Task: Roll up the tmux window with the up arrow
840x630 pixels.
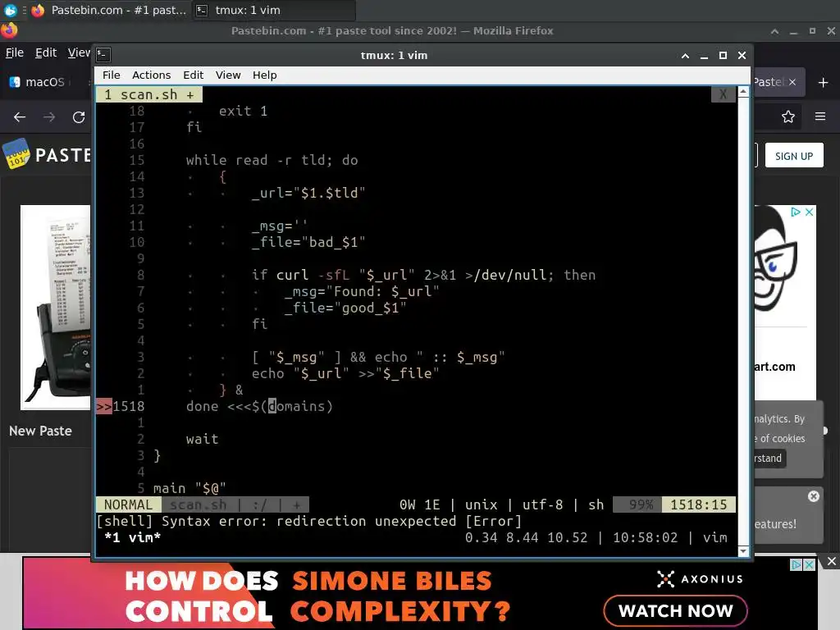Action: (685, 55)
